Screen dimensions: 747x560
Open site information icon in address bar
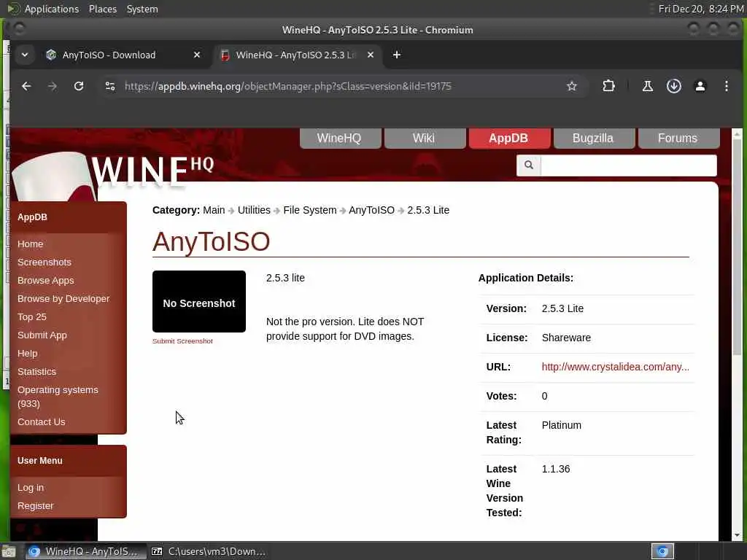click(110, 86)
